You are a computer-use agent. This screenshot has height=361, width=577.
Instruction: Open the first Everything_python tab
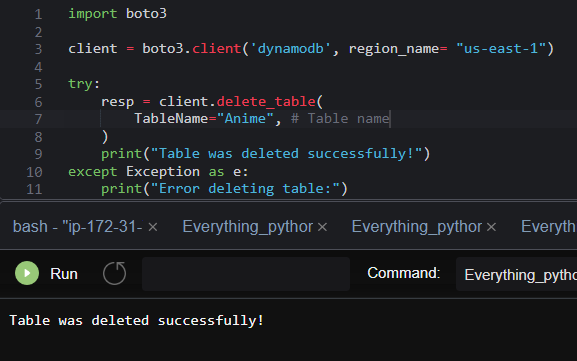[x=247, y=227]
